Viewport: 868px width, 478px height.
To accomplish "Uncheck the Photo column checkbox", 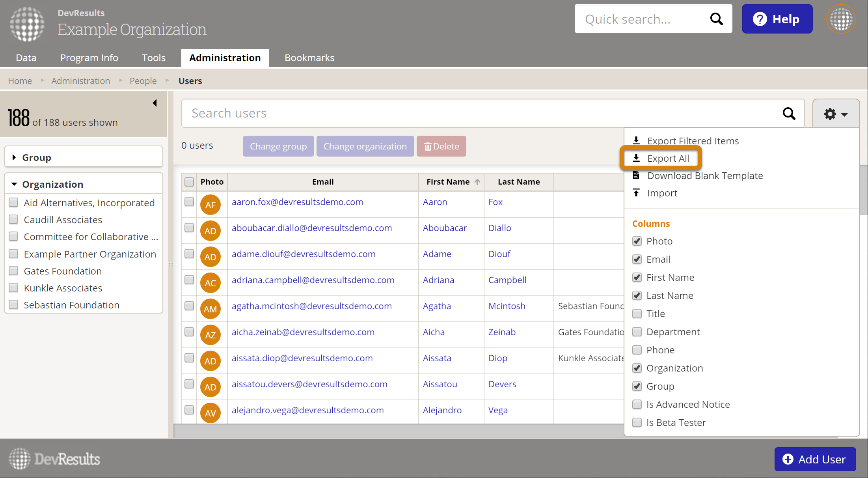I will point(637,241).
